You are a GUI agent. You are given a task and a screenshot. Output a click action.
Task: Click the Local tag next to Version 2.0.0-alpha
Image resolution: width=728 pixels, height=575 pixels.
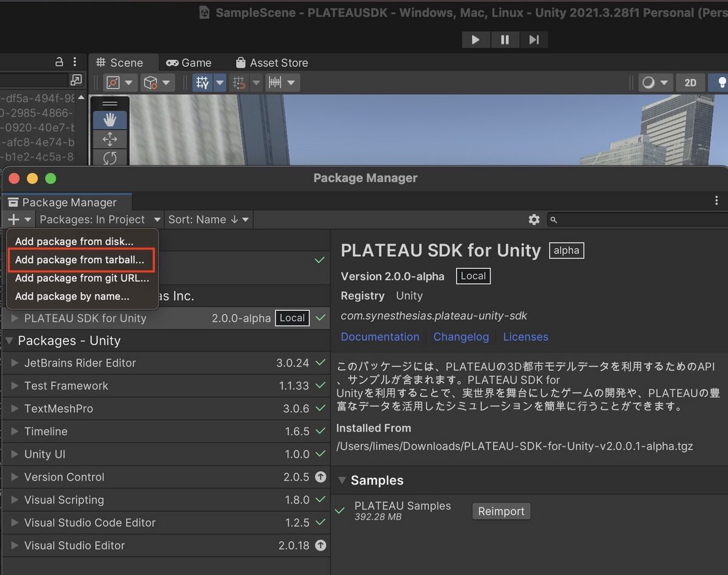[x=473, y=276]
